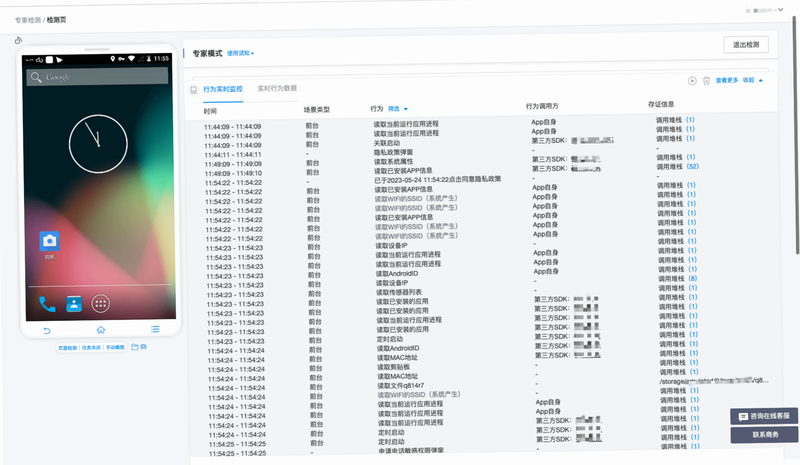
Task: Click the 检测页 breadcrumb text
Action: tap(56, 20)
